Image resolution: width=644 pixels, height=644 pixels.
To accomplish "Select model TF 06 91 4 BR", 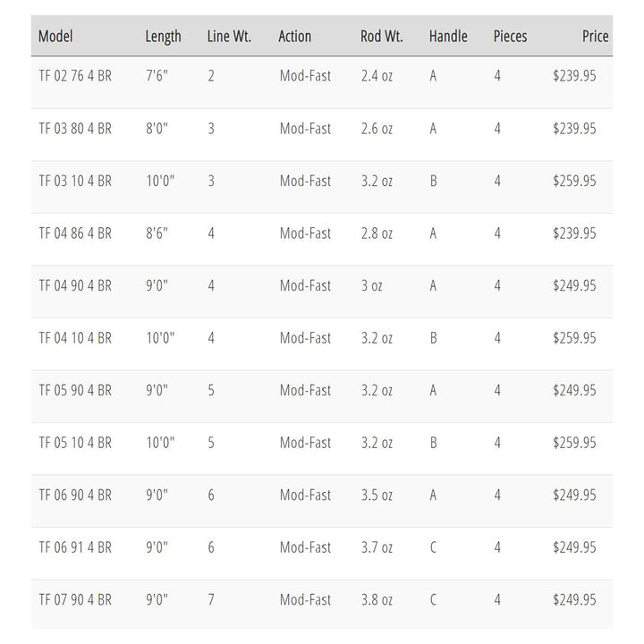I will click(75, 547).
